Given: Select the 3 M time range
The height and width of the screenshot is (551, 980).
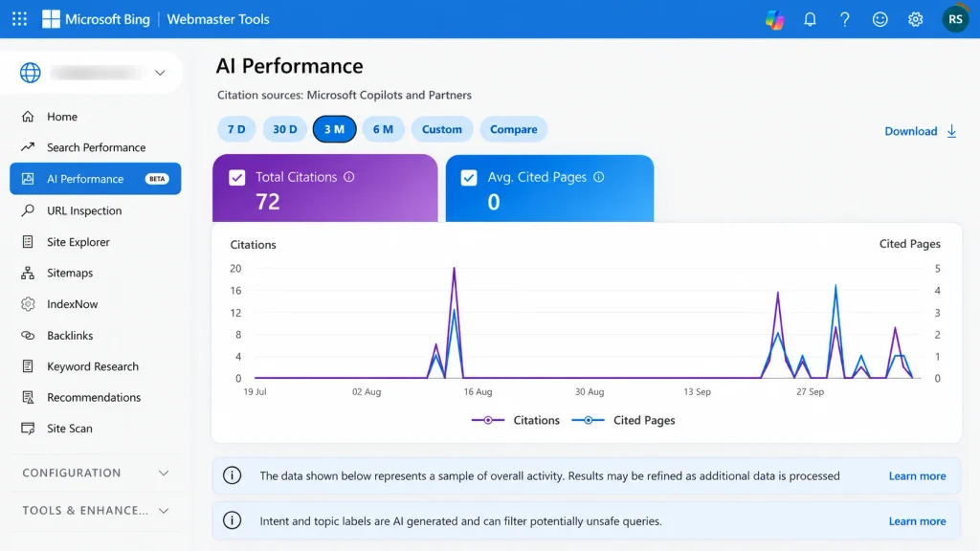Looking at the screenshot, I should [334, 129].
